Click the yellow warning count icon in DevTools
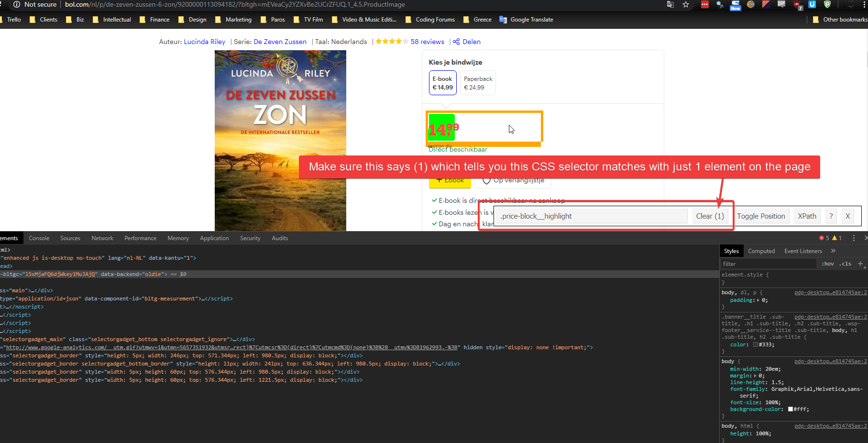Viewport: 868px width, 443px height. [x=835, y=238]
